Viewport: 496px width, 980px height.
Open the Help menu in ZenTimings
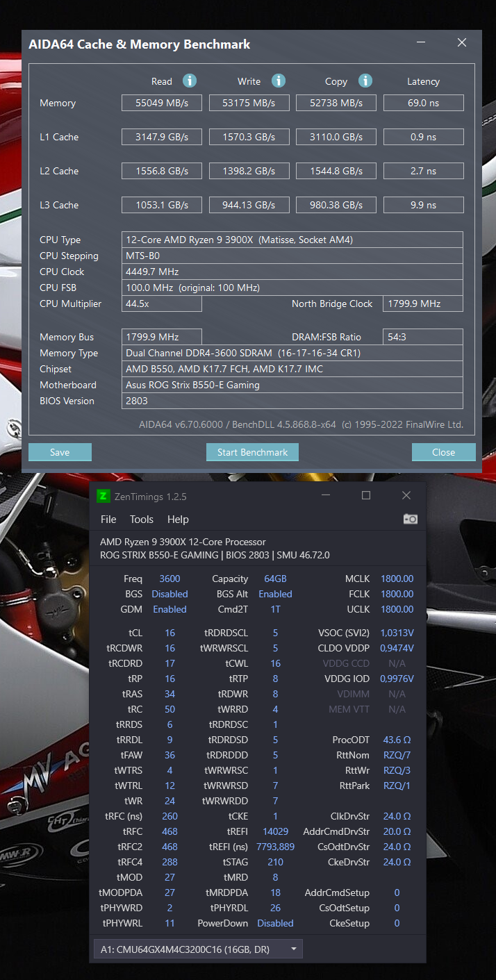click(178, 520)
